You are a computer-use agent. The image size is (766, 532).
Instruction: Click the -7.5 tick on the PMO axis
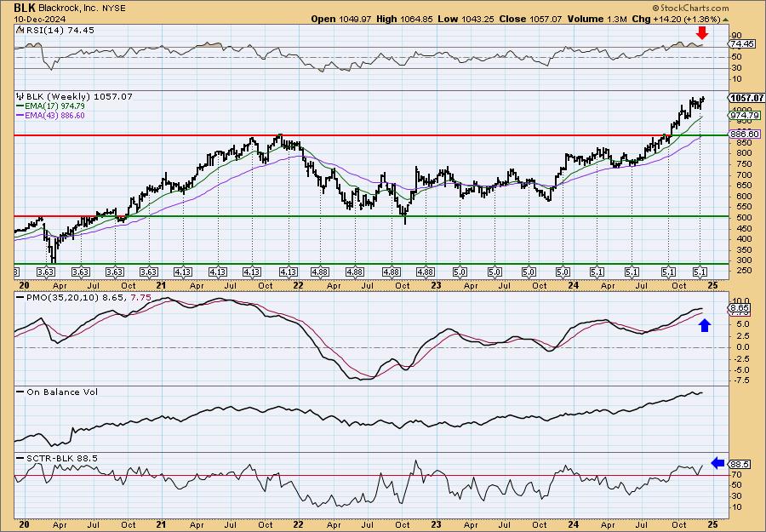click(x=741, y=380)
